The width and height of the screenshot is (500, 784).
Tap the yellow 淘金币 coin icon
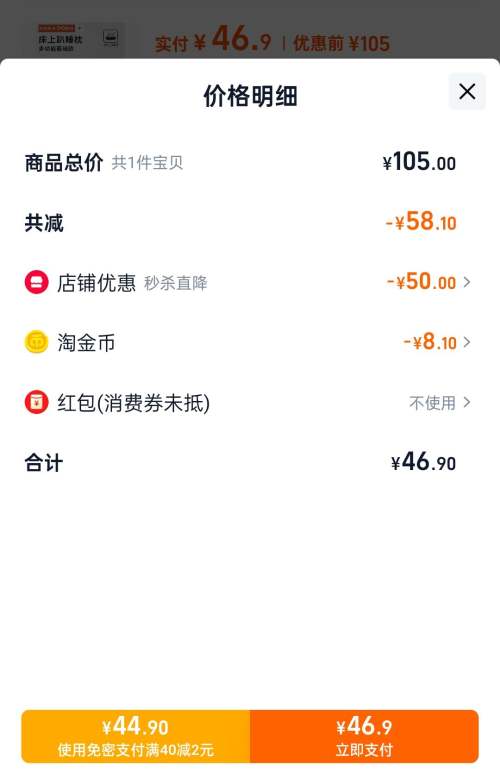point(36,342)
